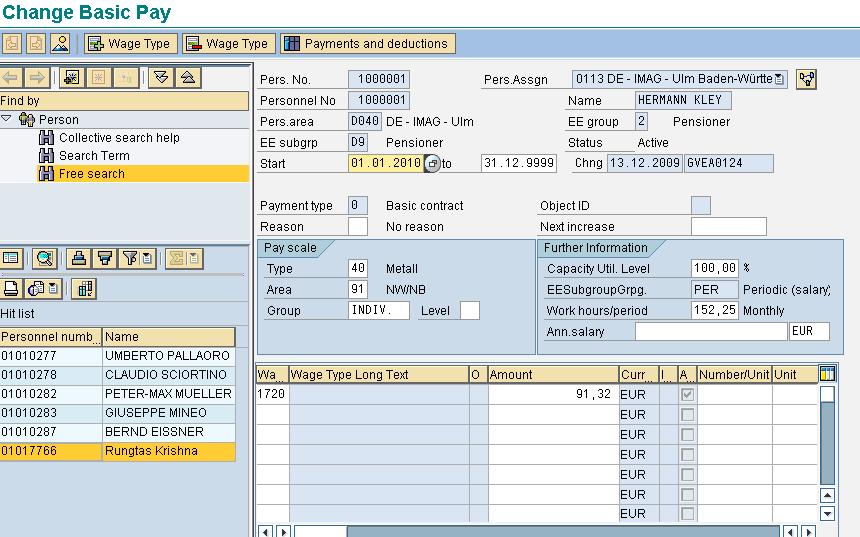
Task: Click the table configuration icon in wage grid
Action: 827,374
